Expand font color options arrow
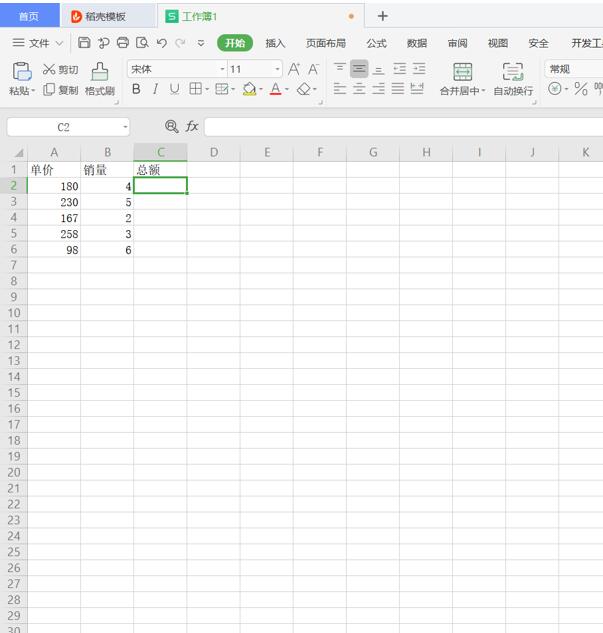The width and height of the screenshot is (603, 633). pos(287,89)
